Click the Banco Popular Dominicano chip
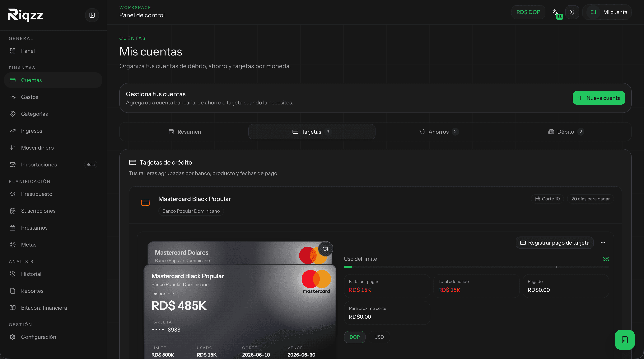This screenshot has height=359, width=644. click(x=191, y=211)
